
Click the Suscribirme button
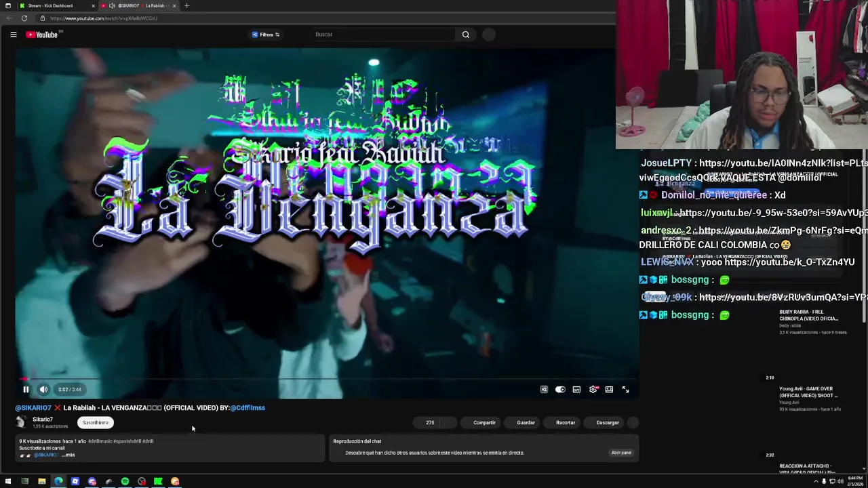[x=95, y=422]
